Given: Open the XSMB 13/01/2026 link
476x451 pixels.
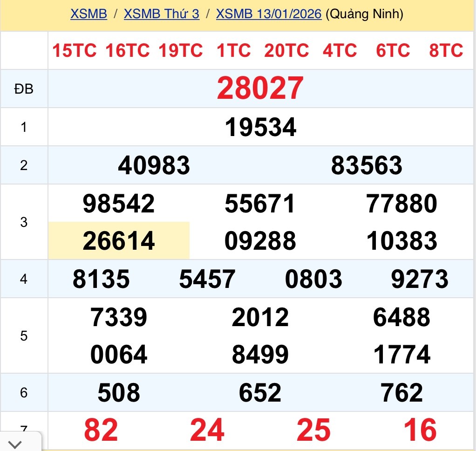Looking at the screenshot, I should (269, 14).
